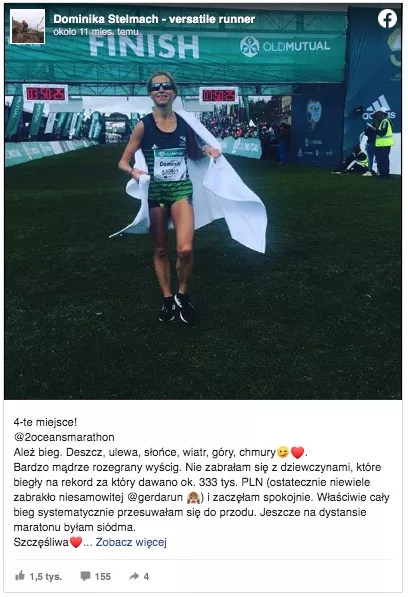Click the Old Mutual logo in the photo
This screenshot has width=408, height=597.
coord(285,46)
